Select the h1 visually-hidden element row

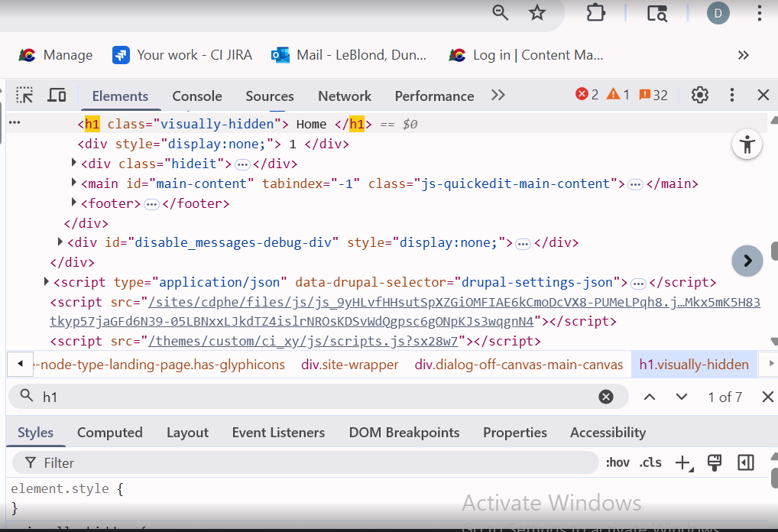(387, 124)
